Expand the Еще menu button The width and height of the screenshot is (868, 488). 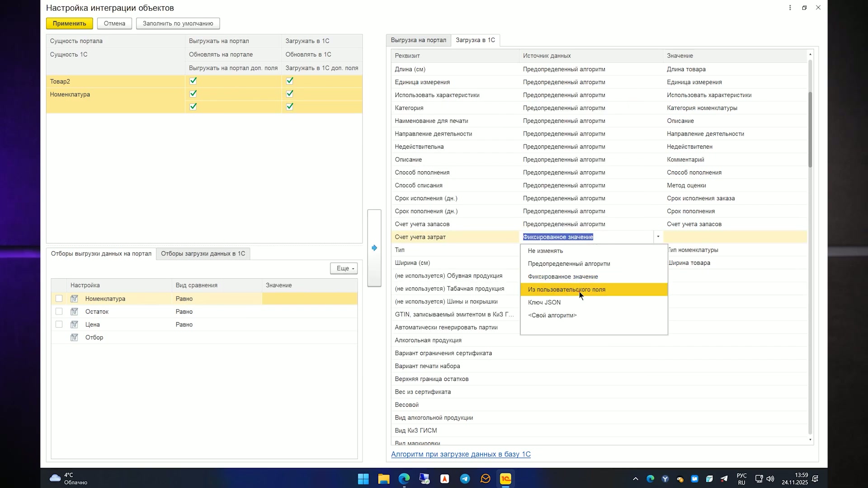point(344,268)
